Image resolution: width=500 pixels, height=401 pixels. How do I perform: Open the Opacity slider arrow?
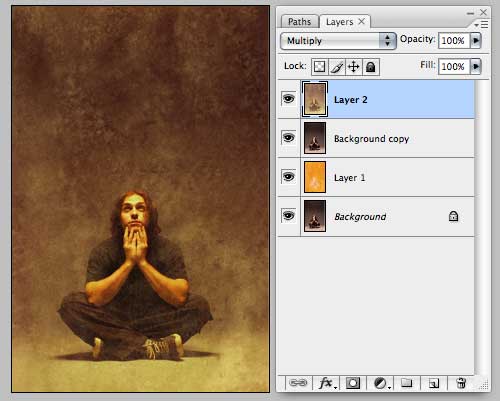(476, 40)
